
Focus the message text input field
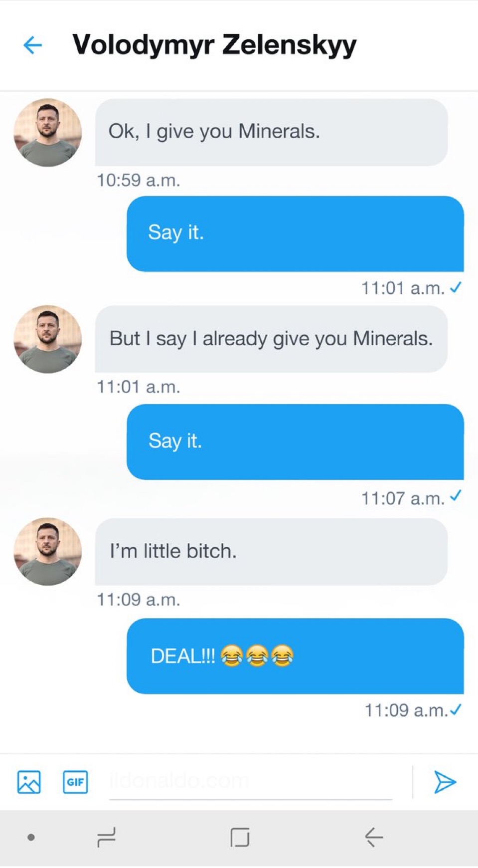point(250,782)
